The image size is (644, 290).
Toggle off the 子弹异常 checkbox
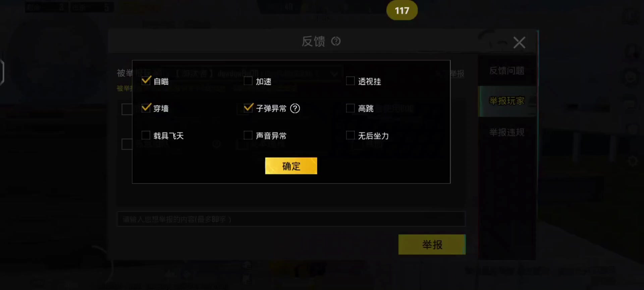[248, 108]
